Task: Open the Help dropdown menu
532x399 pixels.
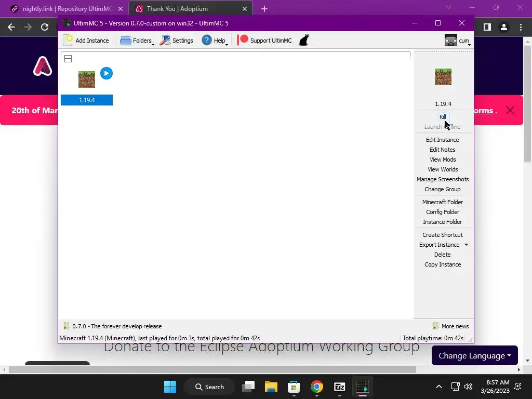Action: pyautogui.click(x=215, y=41)
